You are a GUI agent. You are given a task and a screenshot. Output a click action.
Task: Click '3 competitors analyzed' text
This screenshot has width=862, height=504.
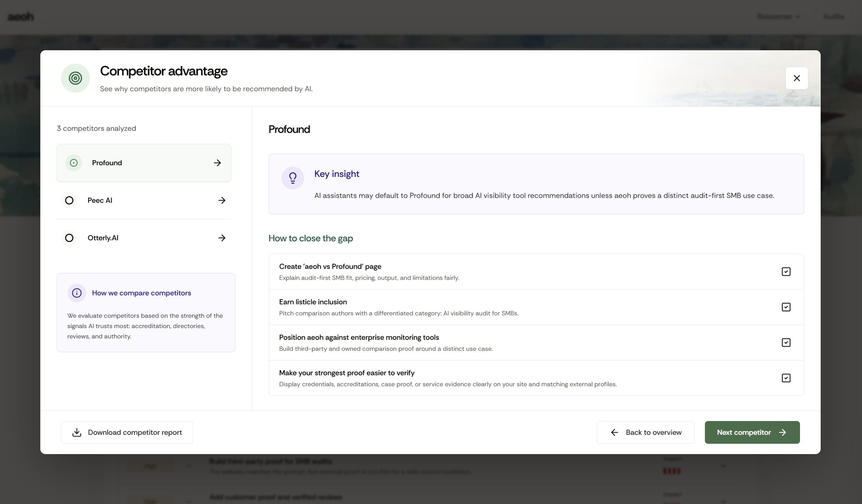click(x=96, y=128)
